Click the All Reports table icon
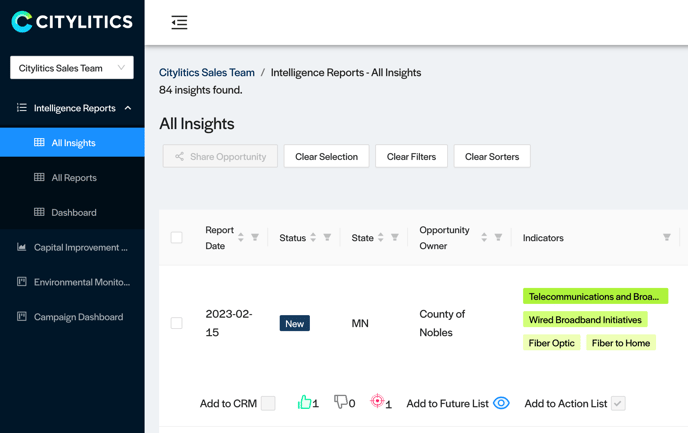Screen dimensions: 688x433 click(39, 177)
